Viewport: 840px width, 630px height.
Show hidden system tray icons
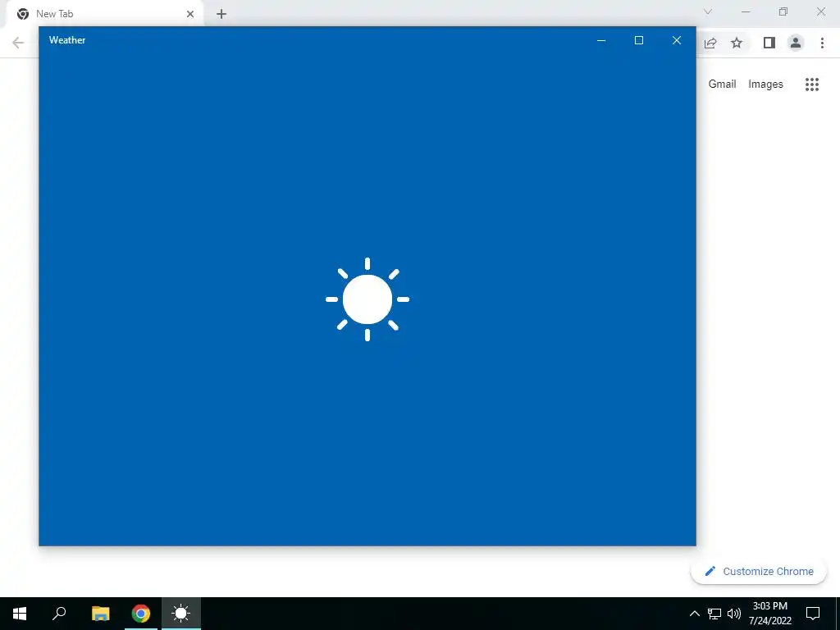click(x=694, y=614)
